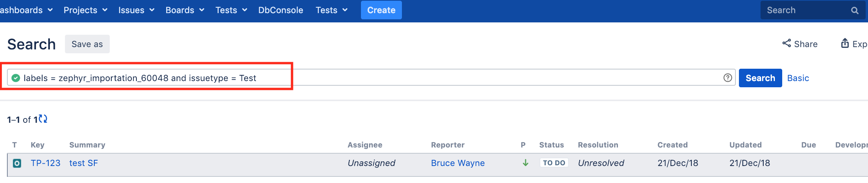Open the Issues dropdown menu
The height and width of the screenshot is (183, 868).
tap(136, 10)
